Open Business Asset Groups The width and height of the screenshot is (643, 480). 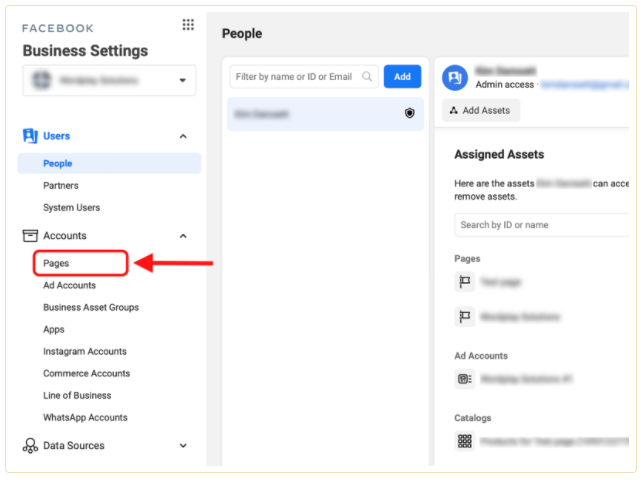[91, 307]
